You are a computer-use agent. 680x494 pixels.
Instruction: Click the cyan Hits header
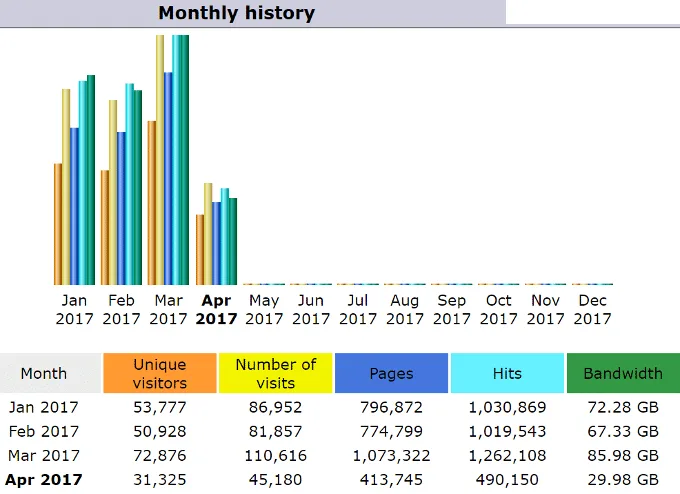(x=507, y=373)
